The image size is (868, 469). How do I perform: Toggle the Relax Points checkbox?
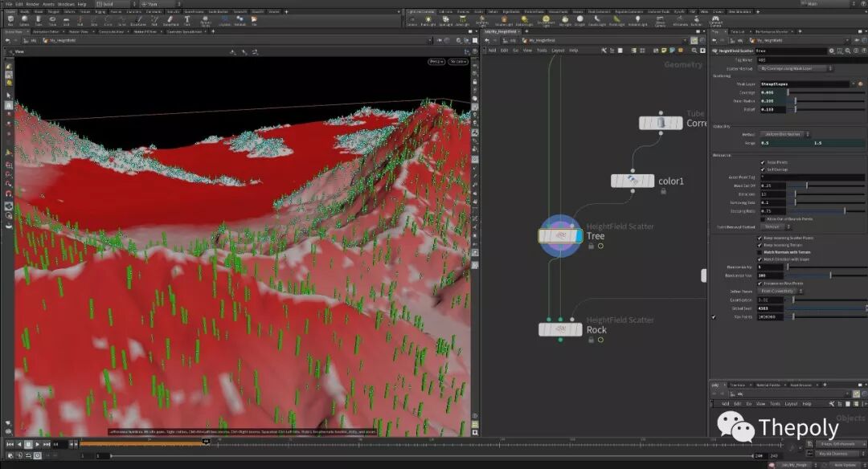pos(762,162)
